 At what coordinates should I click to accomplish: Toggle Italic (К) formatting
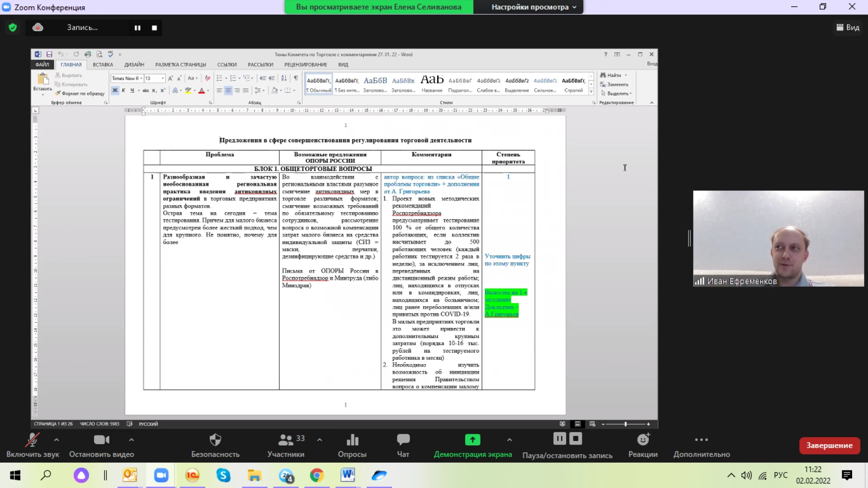pos(123,90)
